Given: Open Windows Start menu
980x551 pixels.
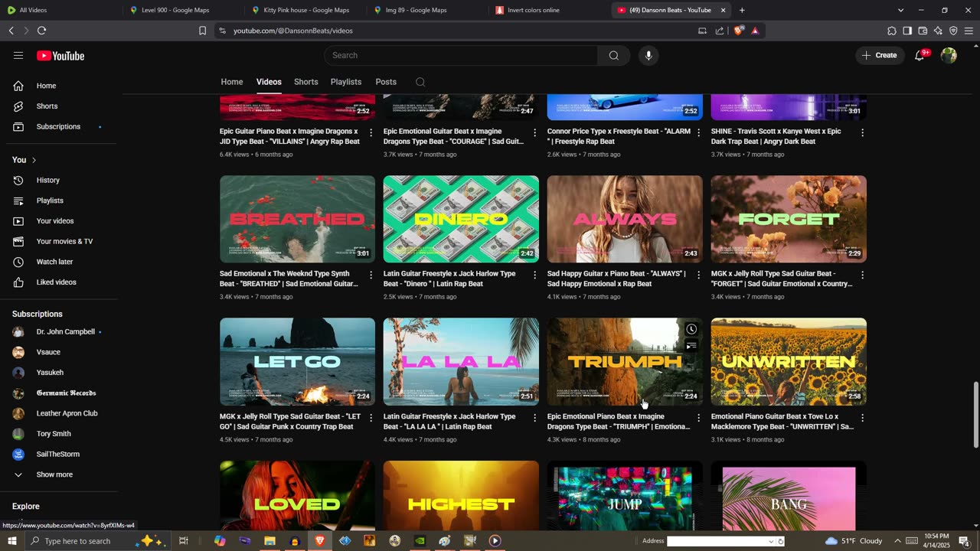Looking at the screenshot, I should [x=11, y=541].
